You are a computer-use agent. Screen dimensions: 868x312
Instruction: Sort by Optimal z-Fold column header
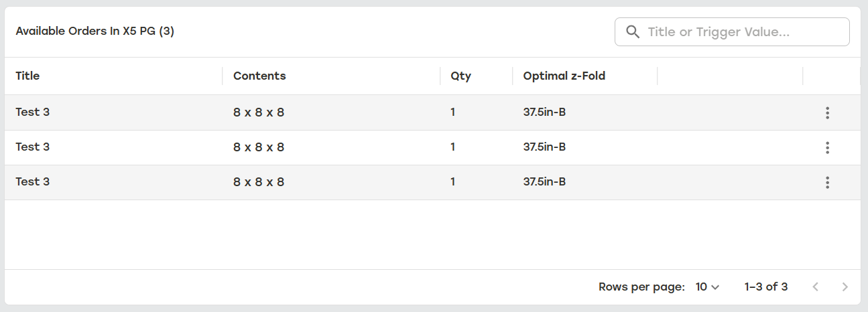(x=564, y=76)
